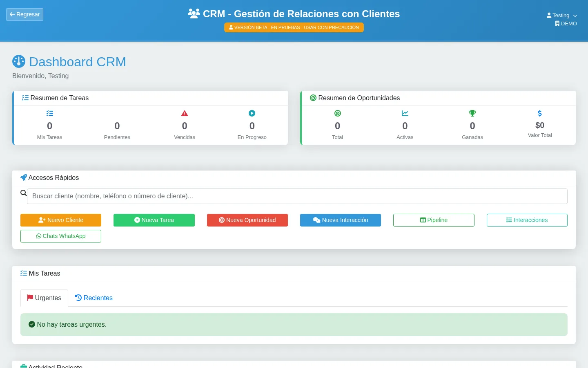Open Chats WhatsApp button
The height and width of the screenshot is (368, 588).
tap(61, 236)
